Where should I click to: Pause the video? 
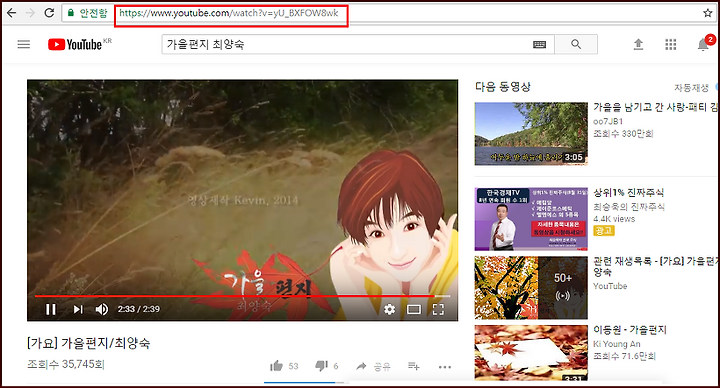tap(51, 309)
